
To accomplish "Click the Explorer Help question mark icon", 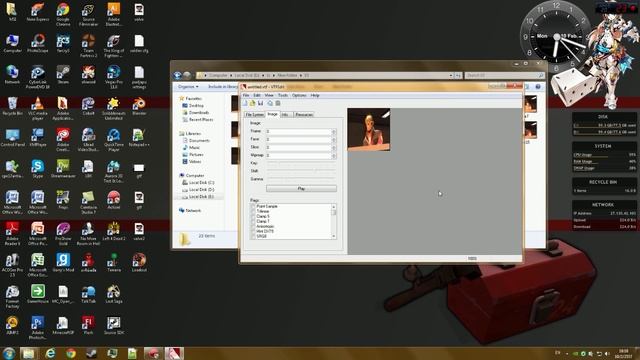I will [538, 87].
